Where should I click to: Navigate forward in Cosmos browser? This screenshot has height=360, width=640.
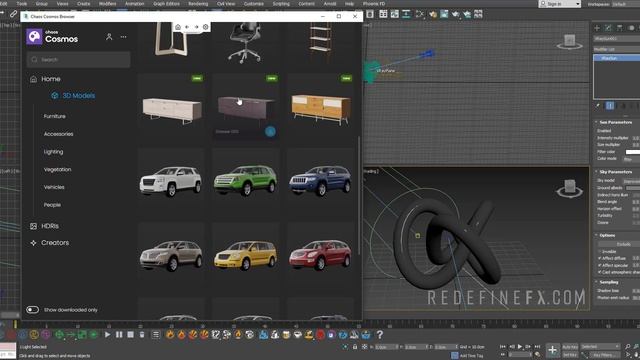click(x=196, y=27)
